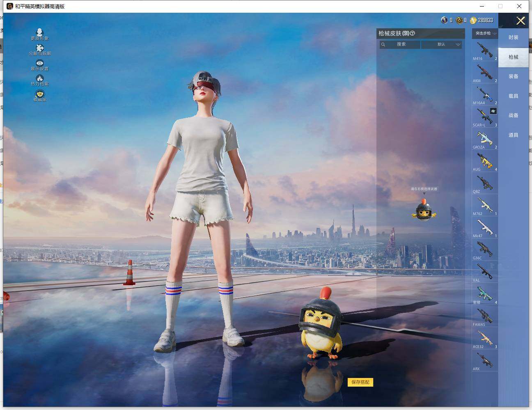Click the 更换形象 change avatar icon
Image resolution: width=532 pixels, height=410 pixels.
coord(39,32)
